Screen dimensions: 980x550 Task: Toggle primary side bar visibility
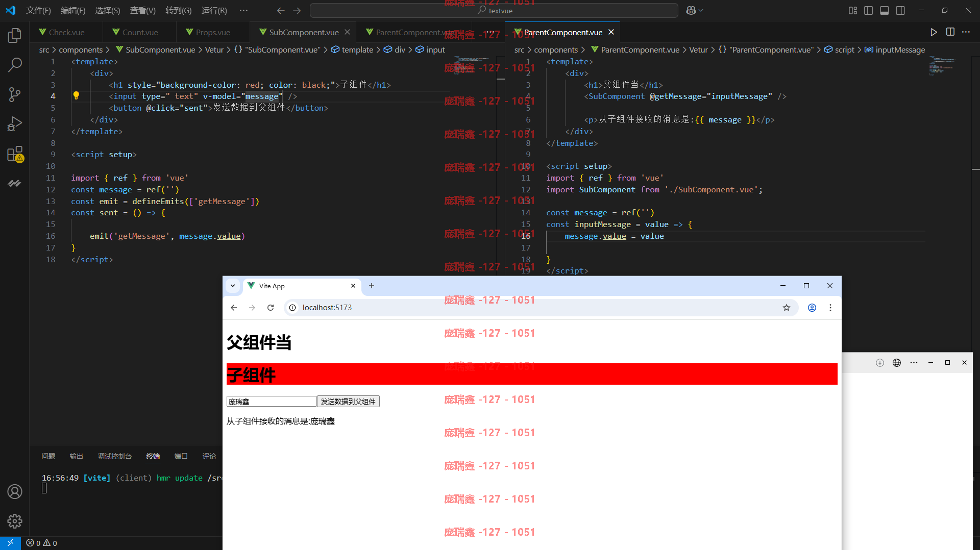tap(868, 10)
